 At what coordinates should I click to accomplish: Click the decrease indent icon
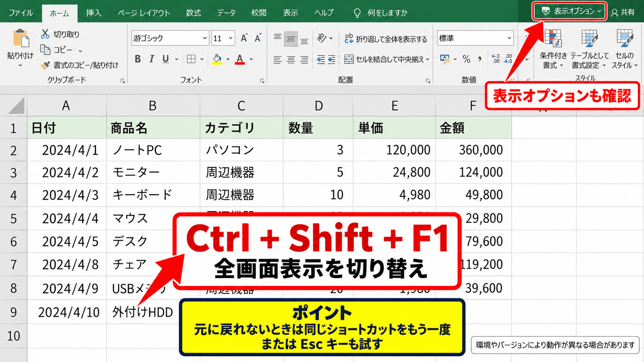tap(320, 59)
